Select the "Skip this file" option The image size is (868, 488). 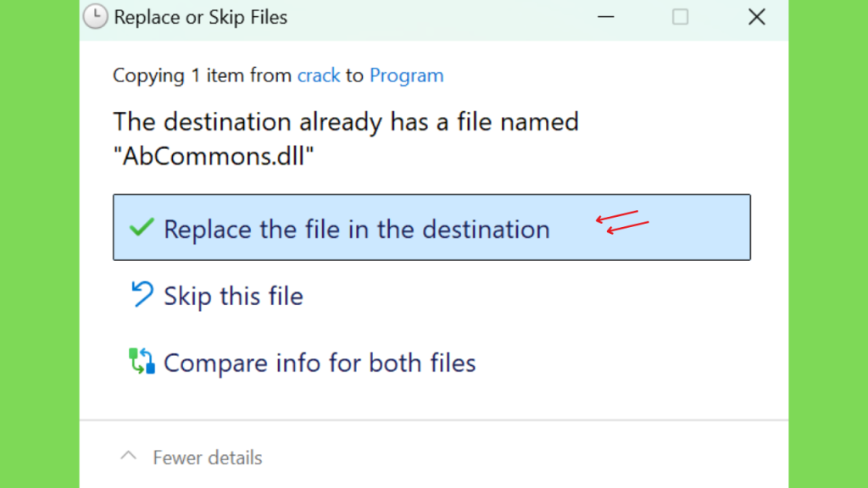coord(234,296)
